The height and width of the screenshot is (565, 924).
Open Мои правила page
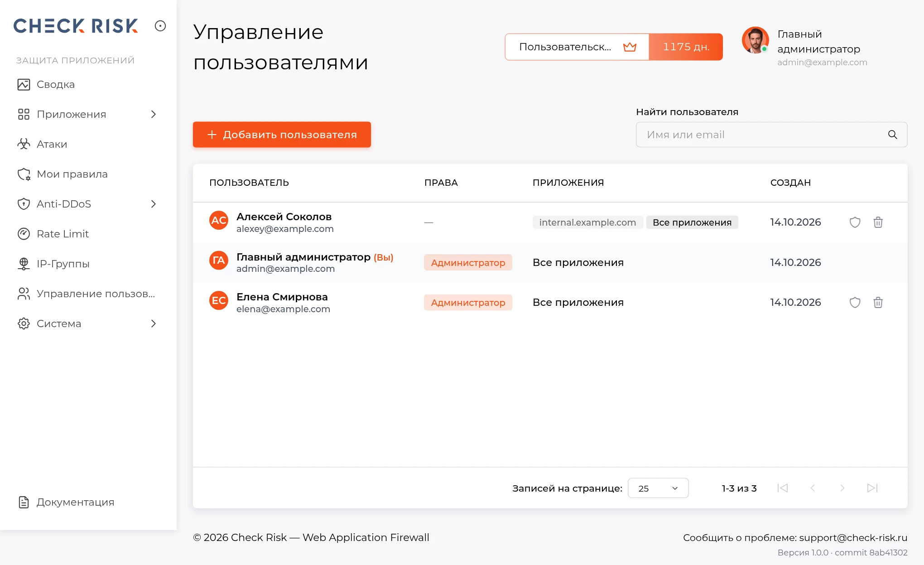pos(72,174)
